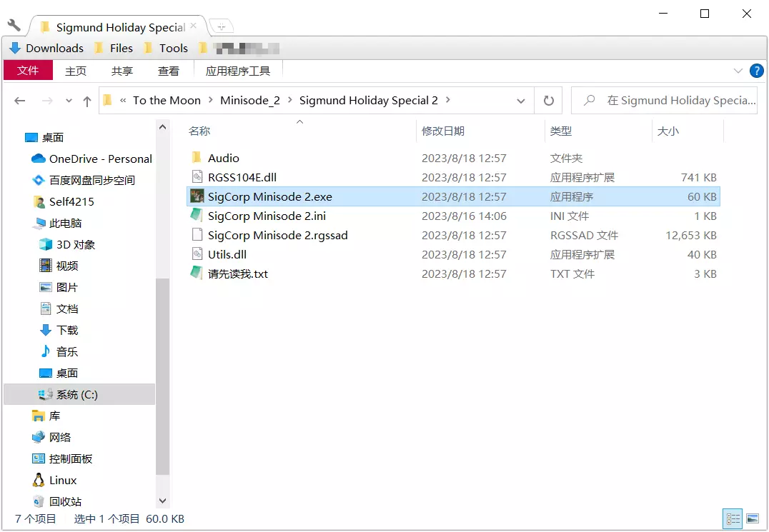Image resolution: width=769 pixels, height=532 pixels.
Task: Open Help with the question mark icon
Action: coord(757,71)
